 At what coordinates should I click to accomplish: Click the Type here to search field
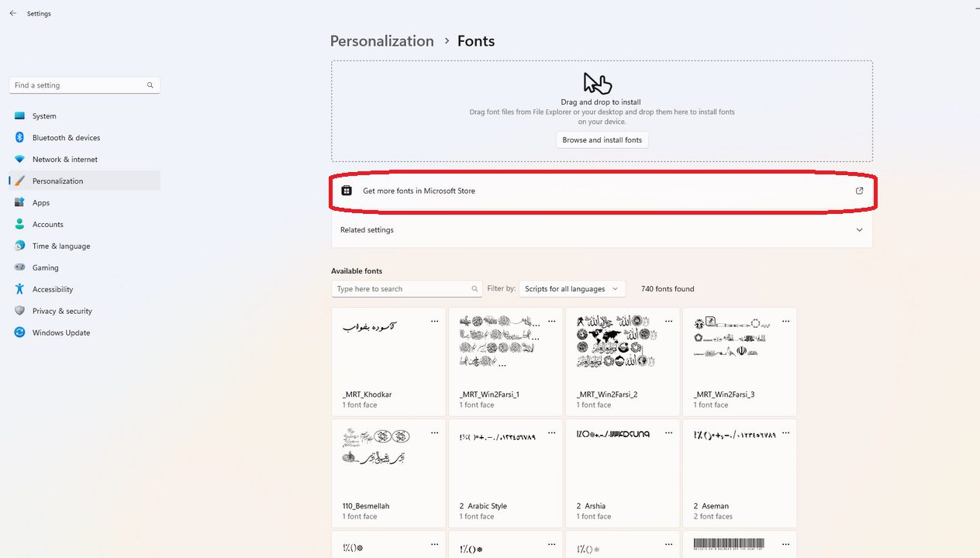point(399,289)
